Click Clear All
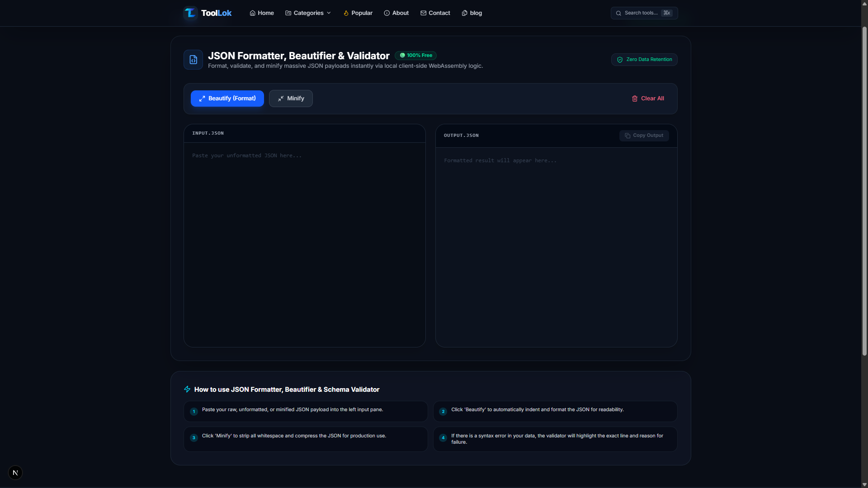 (648, 99)
